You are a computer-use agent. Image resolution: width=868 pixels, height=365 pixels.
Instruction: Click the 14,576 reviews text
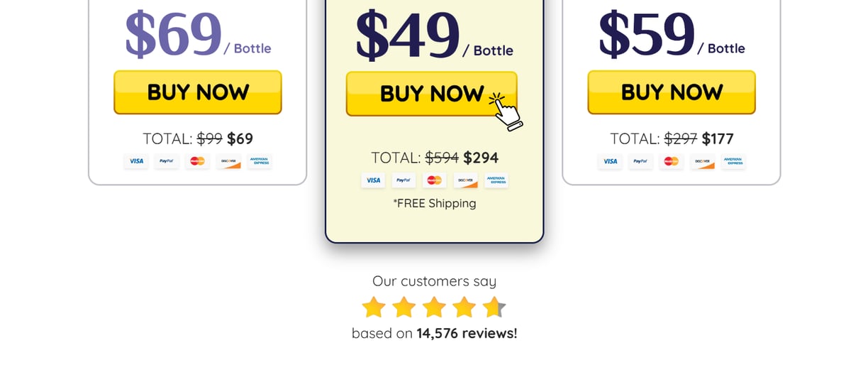click(x=467, y=333)
